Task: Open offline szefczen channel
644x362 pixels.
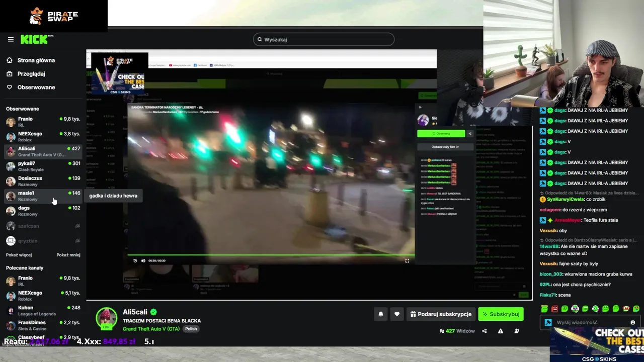Action: coord(43,226)
